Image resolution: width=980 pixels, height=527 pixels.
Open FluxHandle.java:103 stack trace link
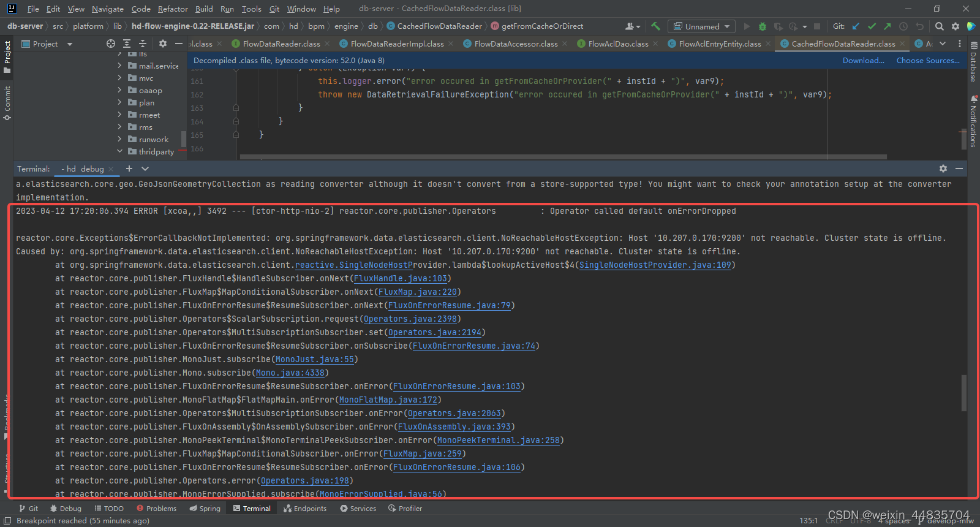pyautogui.click(x=401, y=278)
